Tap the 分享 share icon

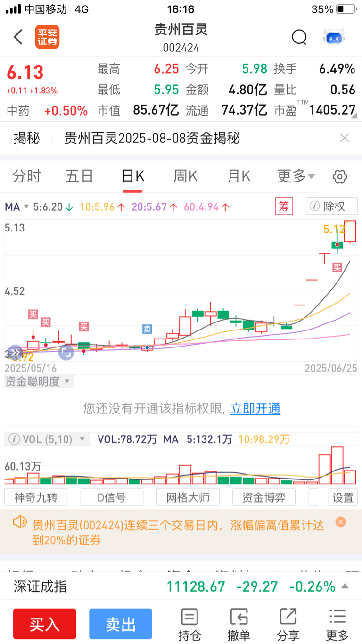click(x=288, y=624)
